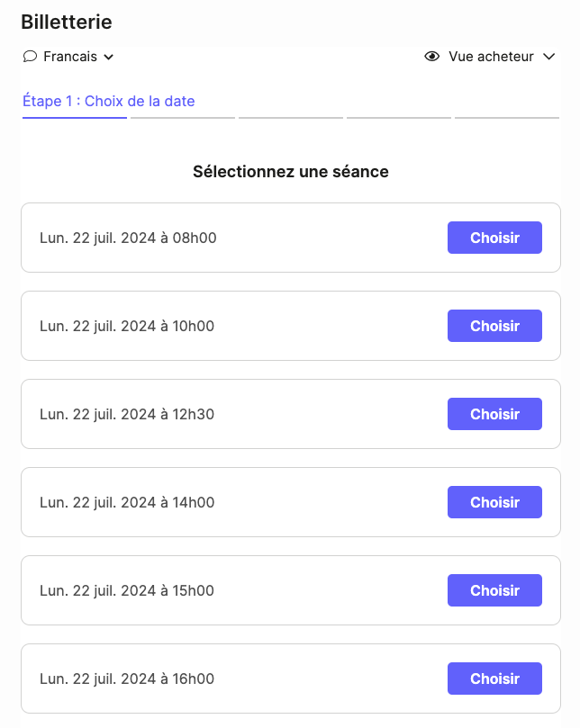
Task: Open the Francais language selector
Action: click(x=70, y=57)
